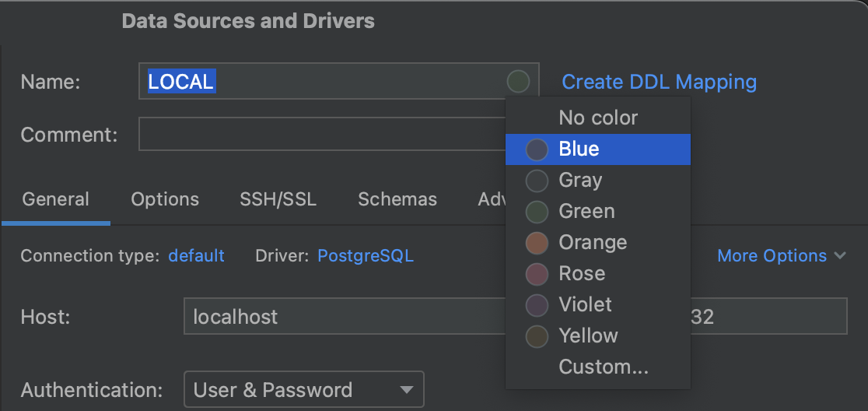The height and width of the screenshot is (411, 868).
Task: Click the Host input field
Action: (x=342, y=318)
